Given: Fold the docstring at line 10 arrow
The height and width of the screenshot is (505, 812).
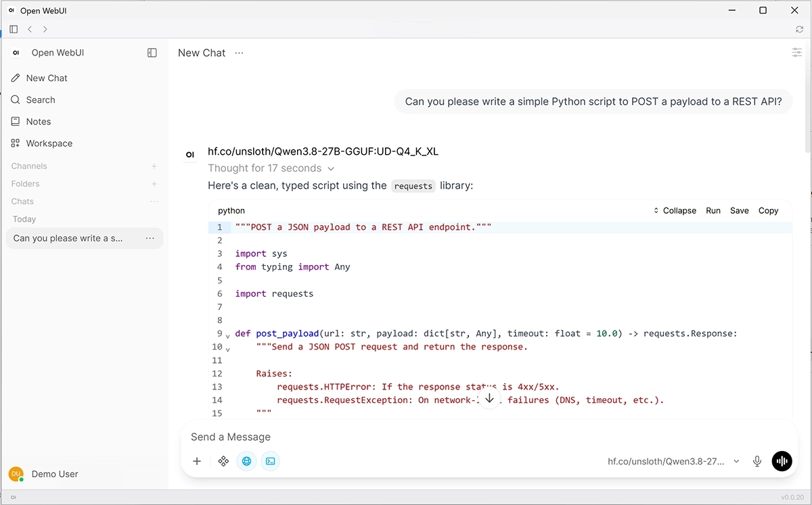Looking at the screenshot, I should click(227, 349).
